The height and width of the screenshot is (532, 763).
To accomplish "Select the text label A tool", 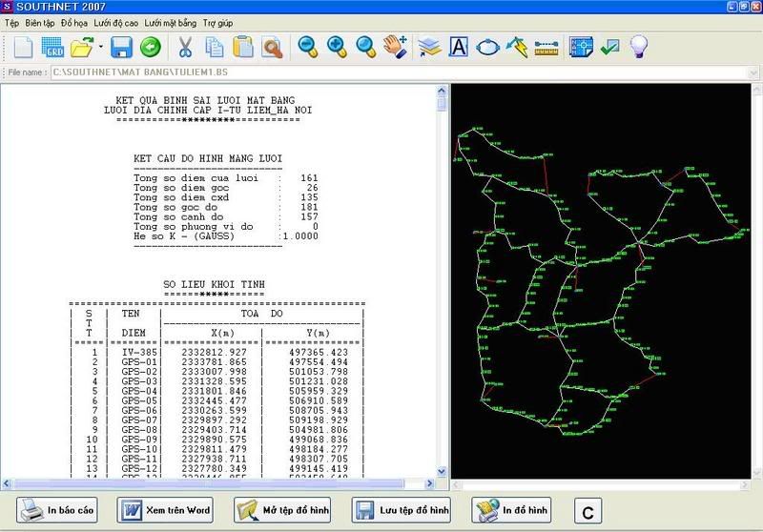I will click(459, 47).
